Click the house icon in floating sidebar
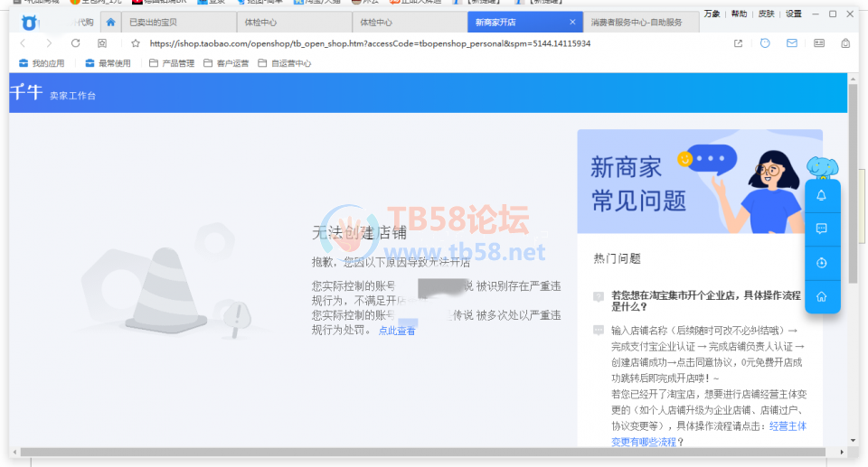Screen dimensions: 868x467 pos(822,296)
